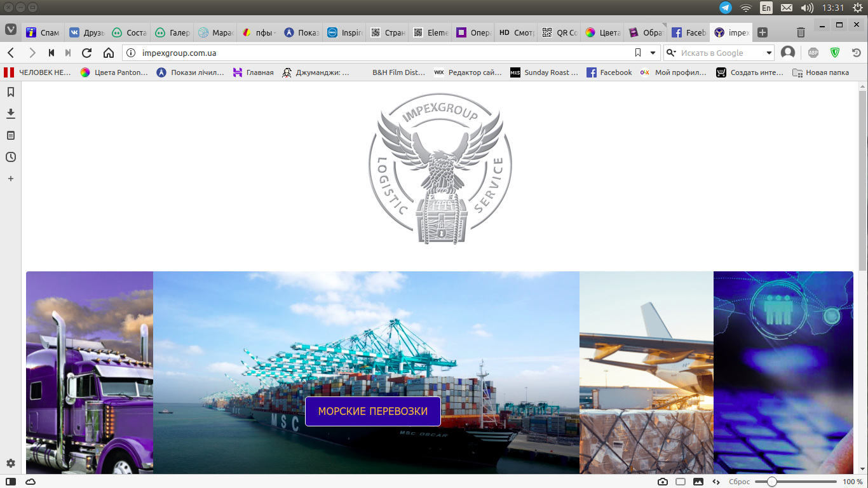This screenshot has height=488, width=868.
Task: Open the History clock panel in the sidebar
Action: [11, 157]
